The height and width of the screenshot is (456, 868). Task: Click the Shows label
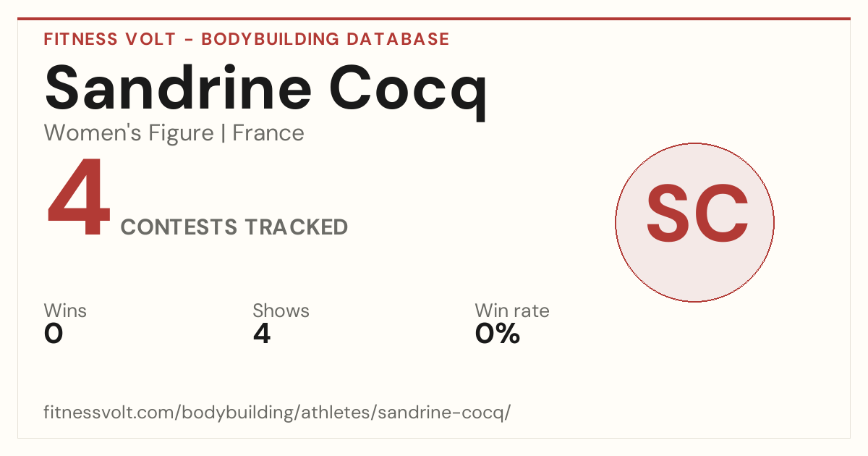pyautogui.click(x=281, y=311)
